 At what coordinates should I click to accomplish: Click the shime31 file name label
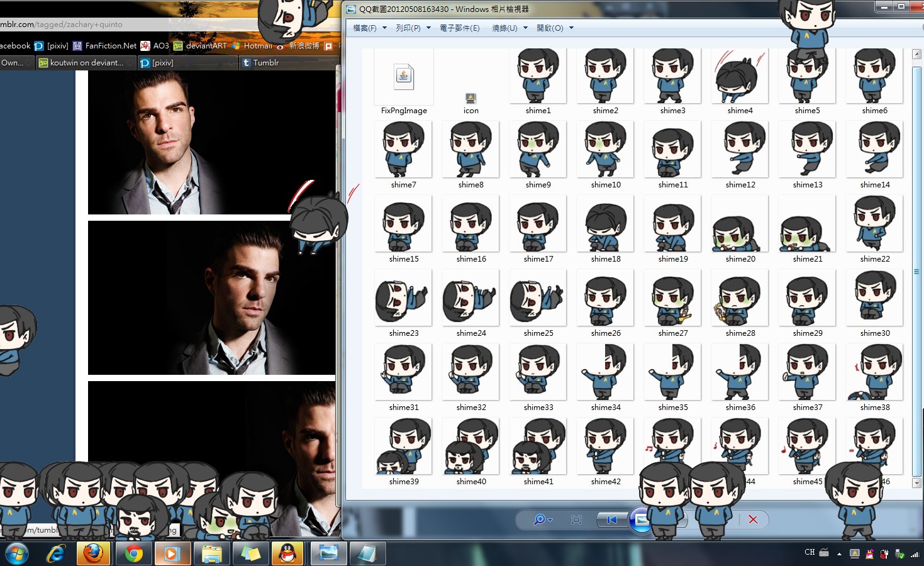[404, 408]
